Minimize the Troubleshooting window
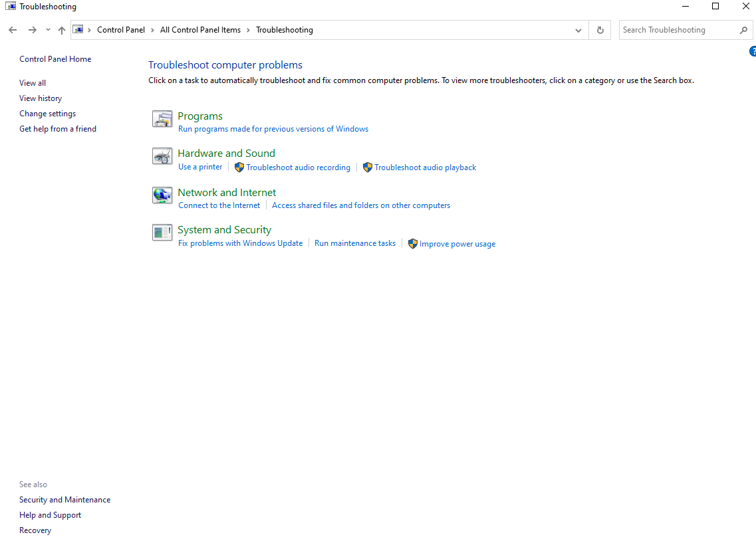Screen dimensions: 756x545 pyautogui.click(x=685, y=6)
